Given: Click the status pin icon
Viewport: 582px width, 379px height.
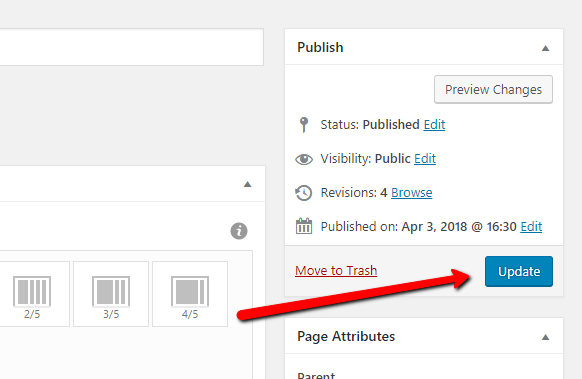Looking at the screenshot, I should pyautogui.click(x=304, y=125).
